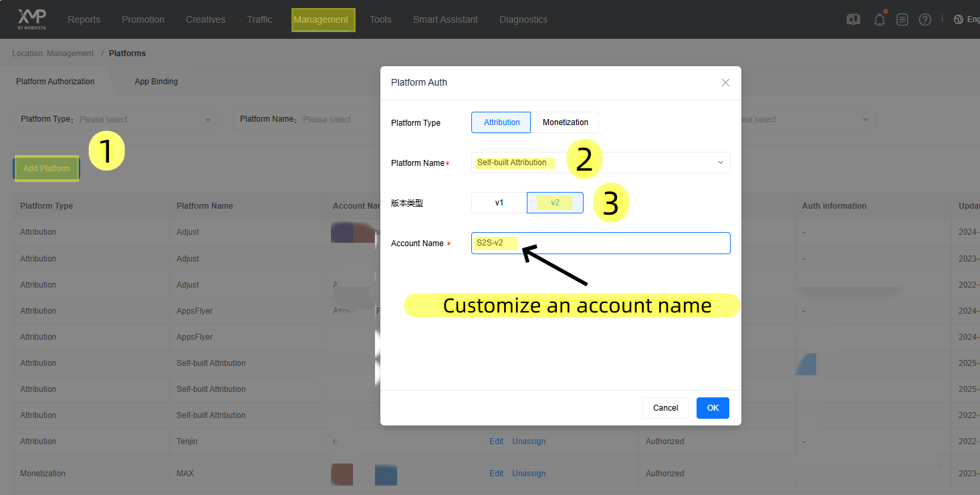Open the notifications bell icon
This screenshot has height=495, width=980.
click(879, 19)
